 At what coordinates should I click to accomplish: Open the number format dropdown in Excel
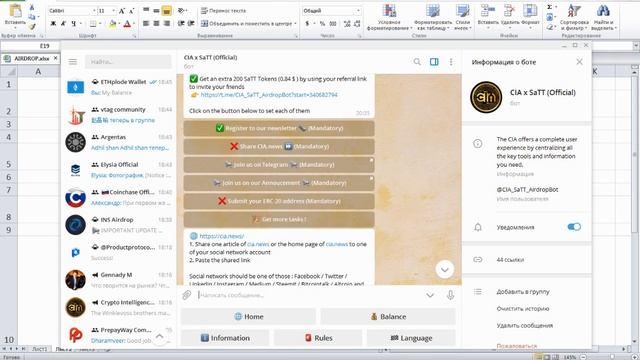(x=358, y=11)
